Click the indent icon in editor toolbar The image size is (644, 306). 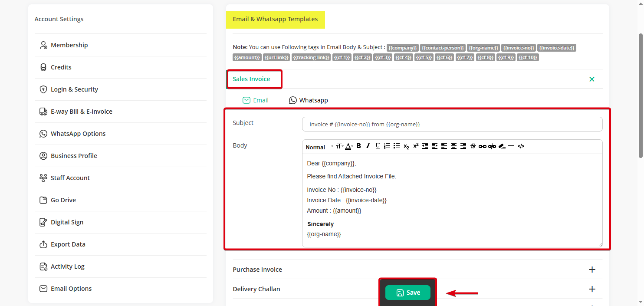pyautogui.click(x=435, y=146)
